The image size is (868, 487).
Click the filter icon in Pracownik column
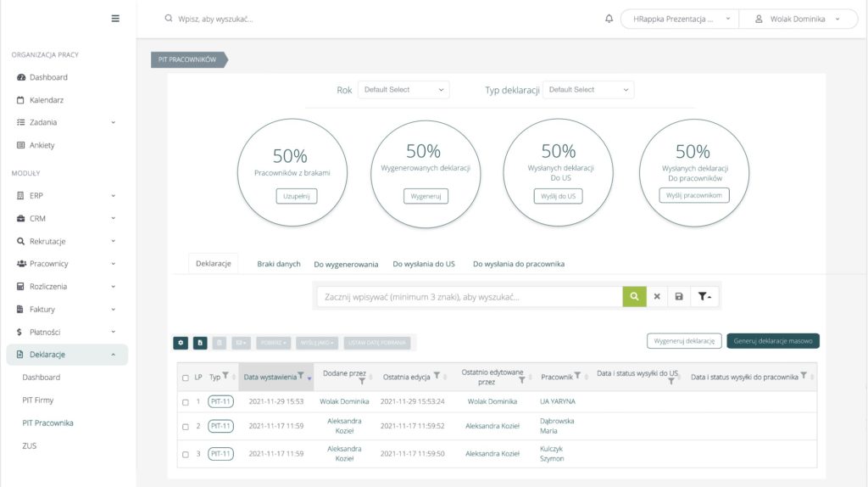577,376
